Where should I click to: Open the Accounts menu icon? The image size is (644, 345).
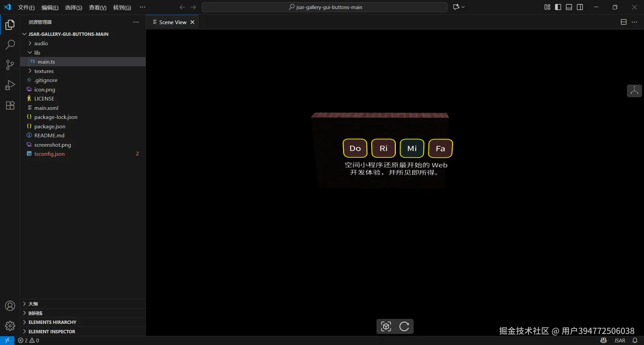click(x=10, y=306)
